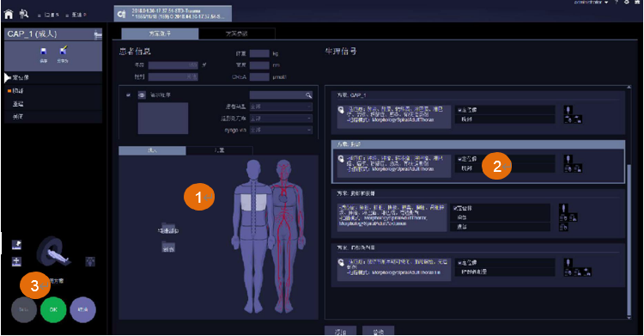The height and width of the screenshot is (336, 644).
Task: Click the upper small icon left of the gantry image
Action: pos(16,245)
